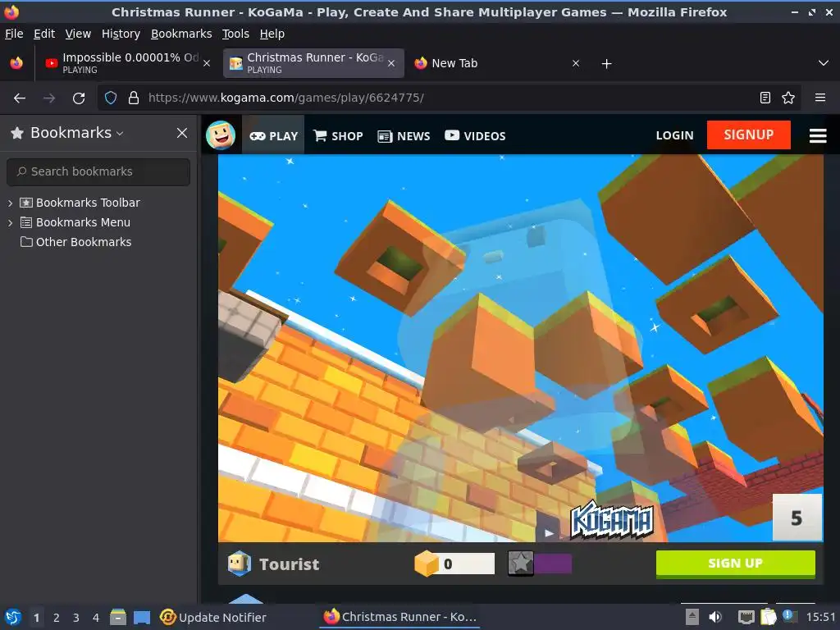The height and width of the screenshot is (630, 840).
Task: Click the site security padlock icon
Action: pos(134,98)
